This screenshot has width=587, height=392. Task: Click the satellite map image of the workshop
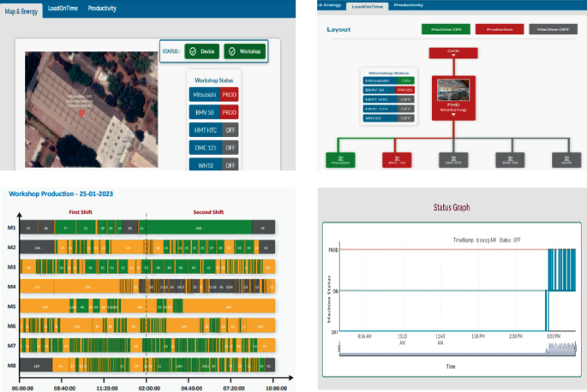pyautogui.click(x=92, y=110)
